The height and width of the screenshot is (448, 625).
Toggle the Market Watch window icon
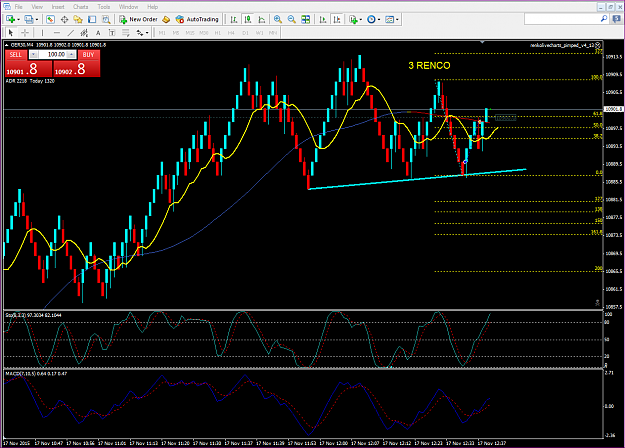(x=50, y=19)
